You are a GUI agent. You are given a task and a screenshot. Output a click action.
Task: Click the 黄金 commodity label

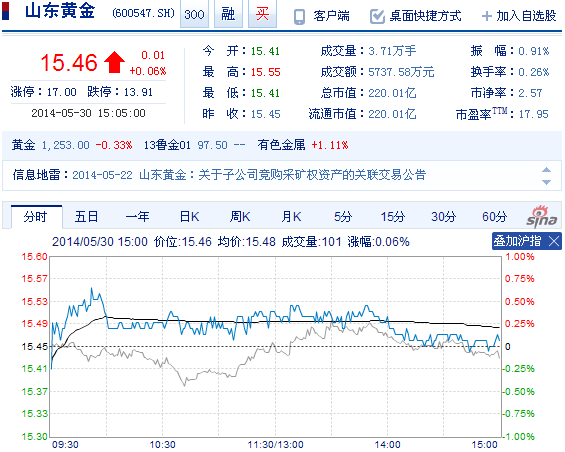click(x=23, y=145)
